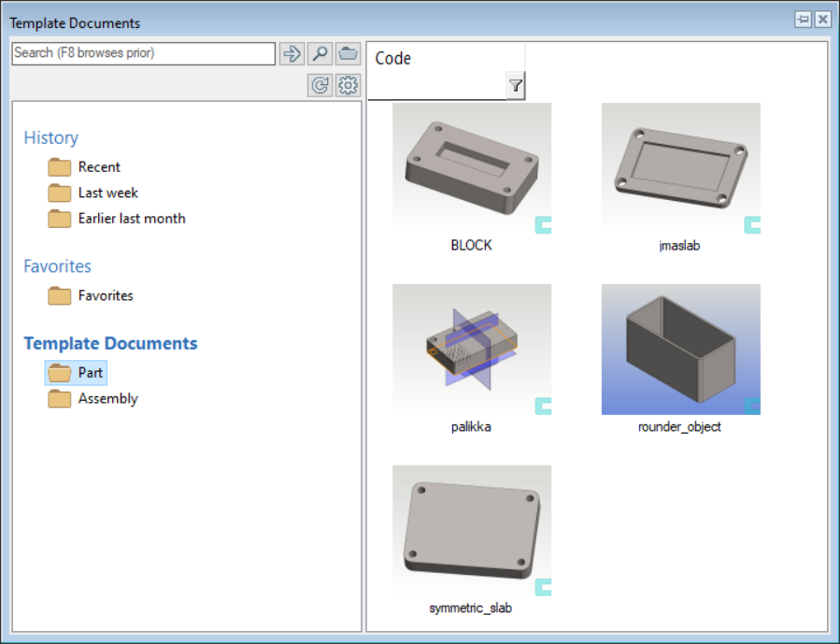Click the open folder browse icon

point(349,54)
